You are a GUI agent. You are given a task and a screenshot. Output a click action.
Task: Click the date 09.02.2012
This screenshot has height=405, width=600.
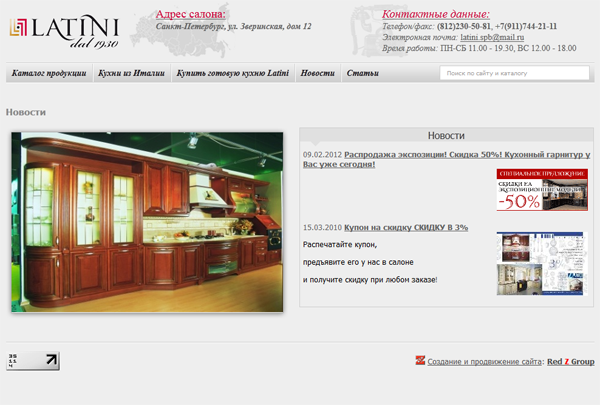(x=322, y=155)
